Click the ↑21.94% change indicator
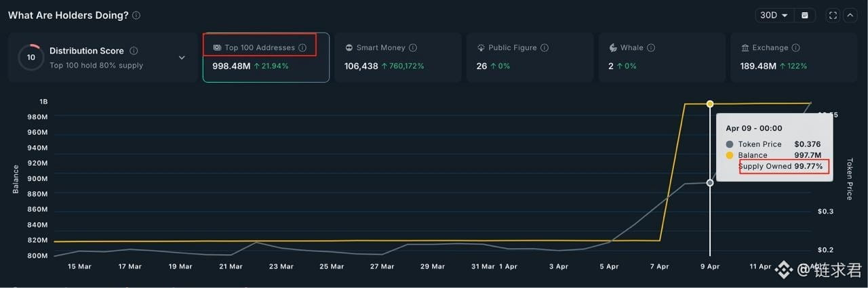The height and width of the screenshot is (288, 868). point(271,66)
